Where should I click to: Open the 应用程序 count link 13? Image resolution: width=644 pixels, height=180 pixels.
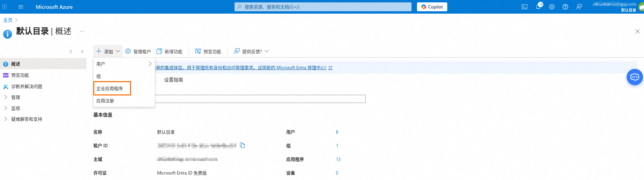tap(338, 159)
